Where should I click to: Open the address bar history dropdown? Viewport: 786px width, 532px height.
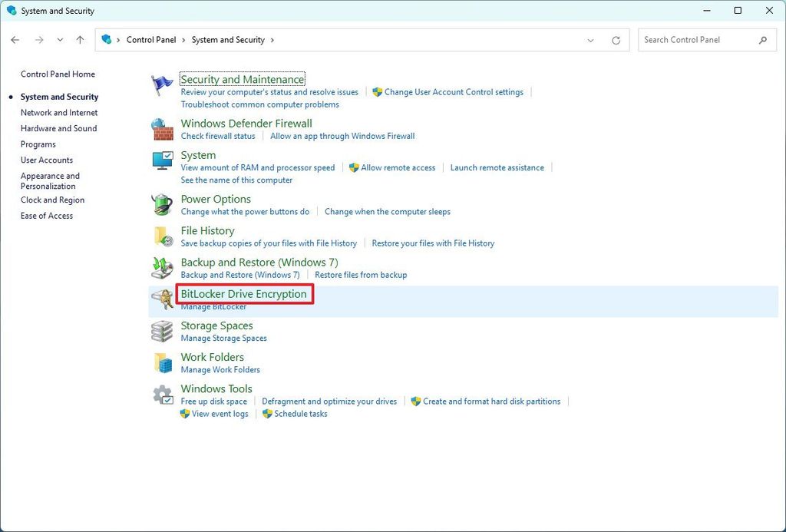[x=589, y=39]
